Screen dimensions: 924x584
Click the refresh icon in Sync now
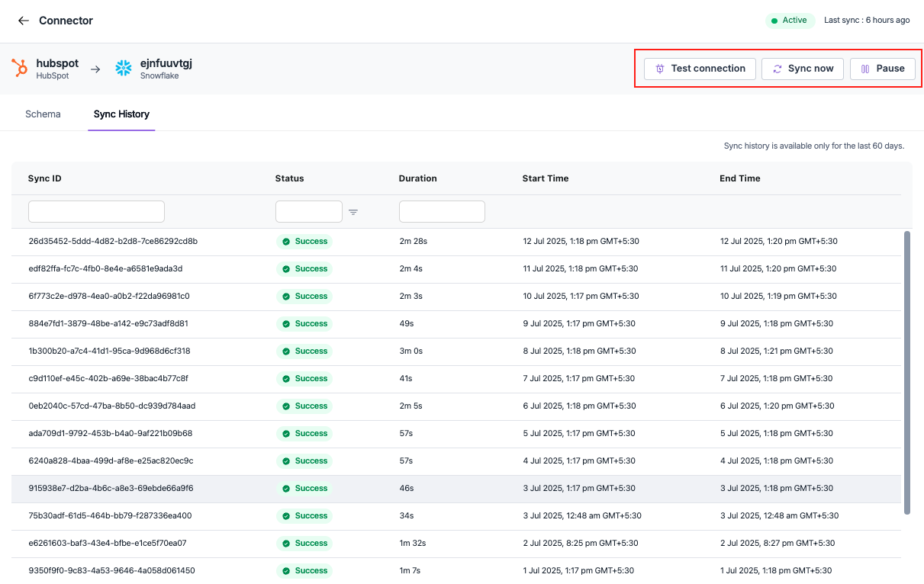pyautogui.click(x=777, y=69)
